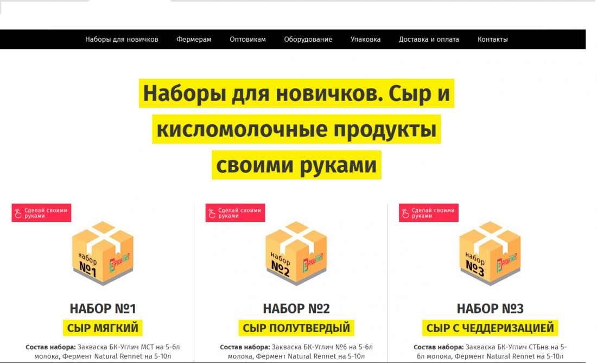Click the СЫР МЯГКИЙ yellow label
This screenshot has height=364, width=597.
pos(103,328)
